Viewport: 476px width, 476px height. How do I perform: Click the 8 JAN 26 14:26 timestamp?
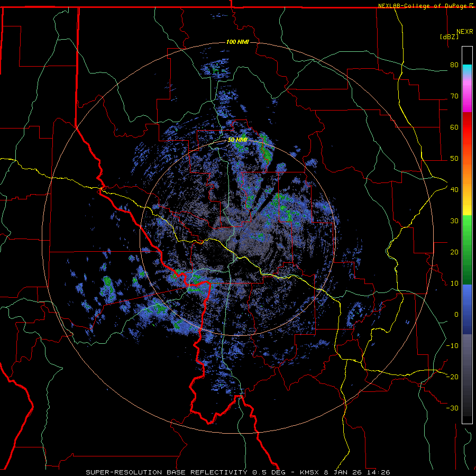(357, 472)
